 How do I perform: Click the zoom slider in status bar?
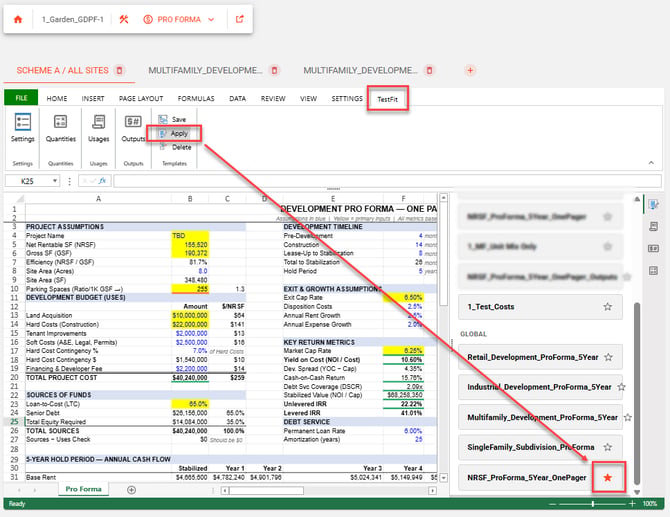[593, 504]
